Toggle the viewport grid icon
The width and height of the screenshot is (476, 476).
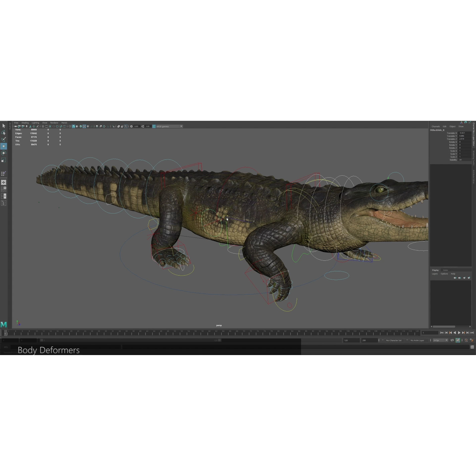[x=43, y=126]
